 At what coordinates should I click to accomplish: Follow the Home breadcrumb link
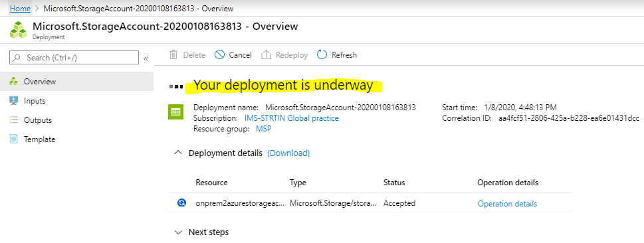click(x=20, y=8)
